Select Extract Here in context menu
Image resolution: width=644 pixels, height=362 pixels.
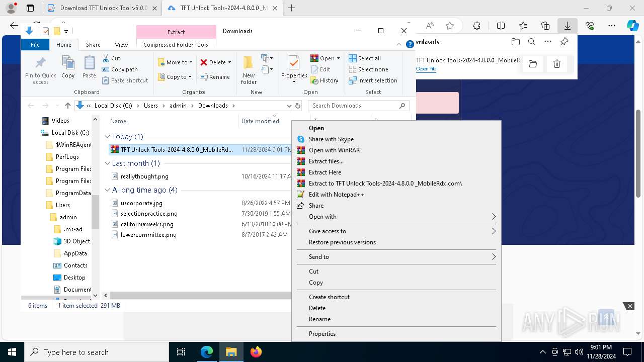[396, 172]
